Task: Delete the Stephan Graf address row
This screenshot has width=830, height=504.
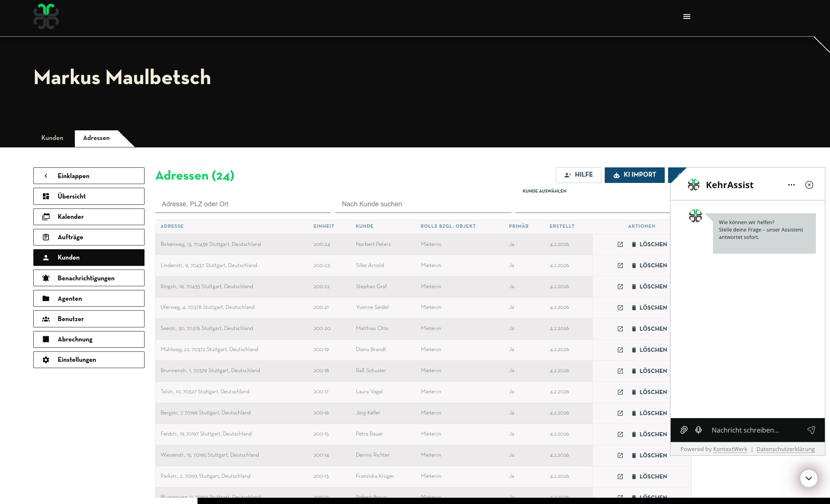Action: tap(649, 287)
